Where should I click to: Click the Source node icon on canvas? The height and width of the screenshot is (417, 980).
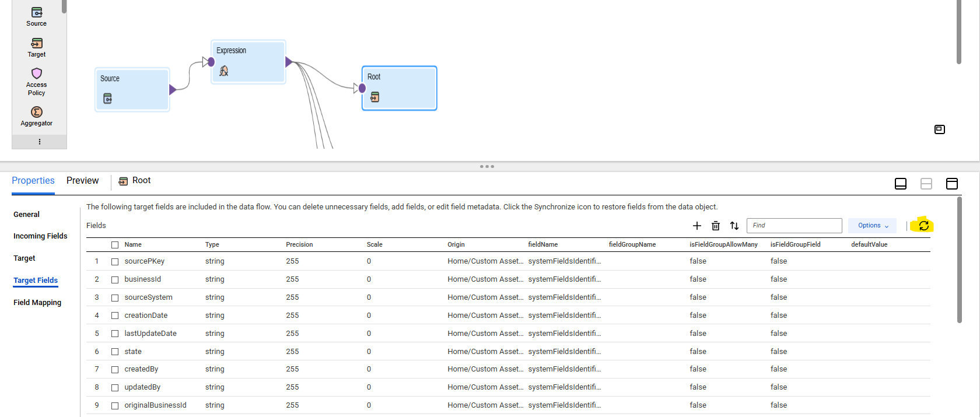click(107, 99)
